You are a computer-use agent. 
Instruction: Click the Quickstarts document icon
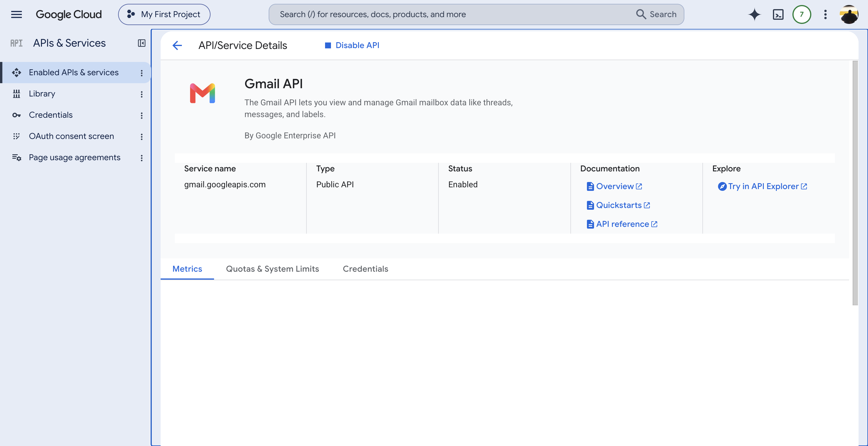click(590, 205)
